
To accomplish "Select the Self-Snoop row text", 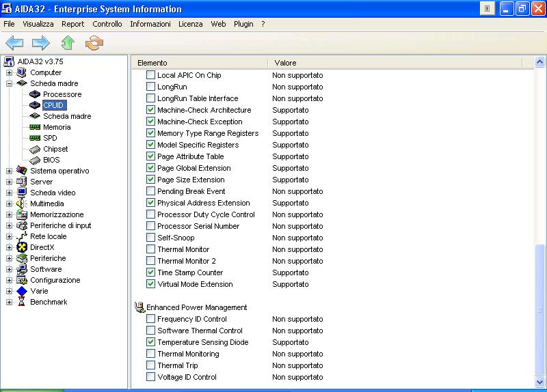I will [x=176, y=238].
